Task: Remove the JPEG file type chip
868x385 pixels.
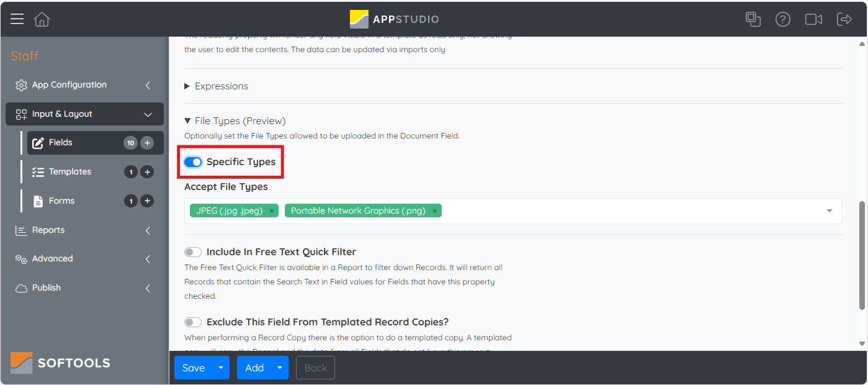Action: 271,211
